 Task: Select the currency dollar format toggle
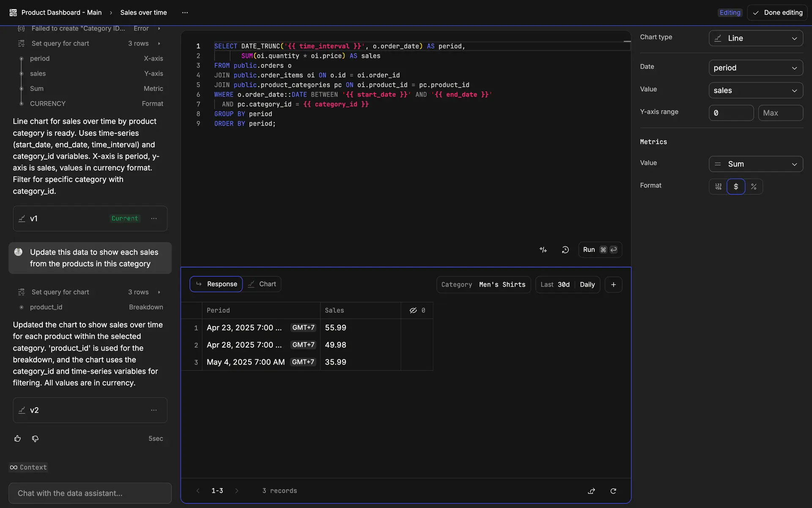[736, 187]
